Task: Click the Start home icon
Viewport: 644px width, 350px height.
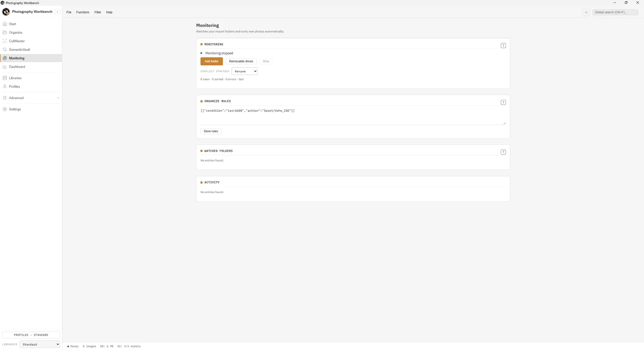Action: pos(5,24)
